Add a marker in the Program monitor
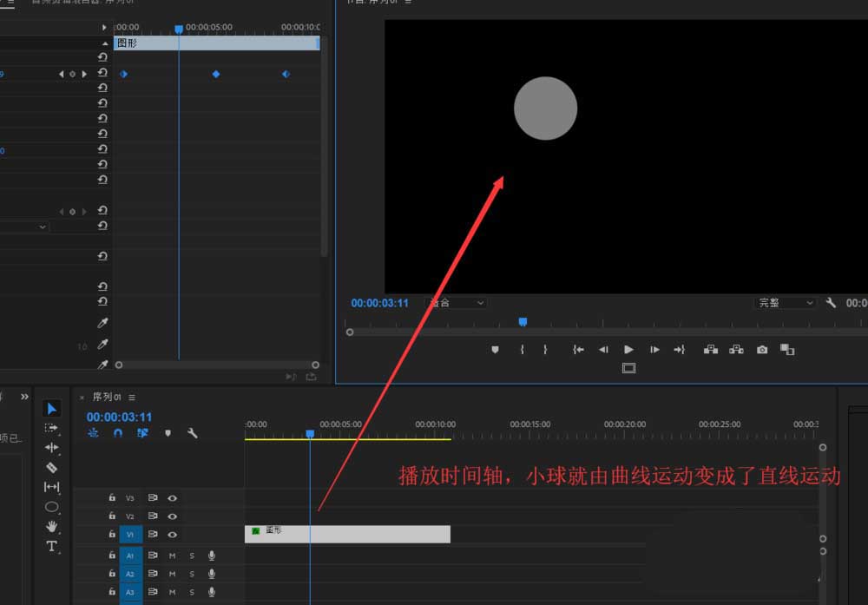 click(495, 349)
